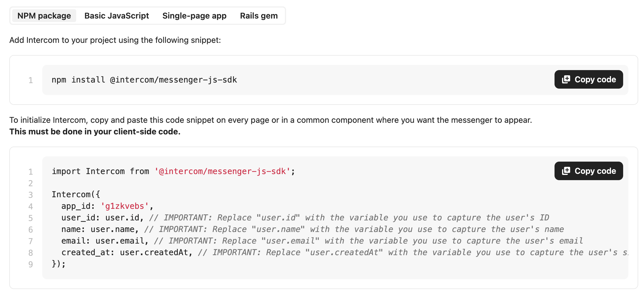Place cursor on the user_id: user.id code
Viewport: 644px width, 296px height.
pyautogui.click(x=100, y=218)
